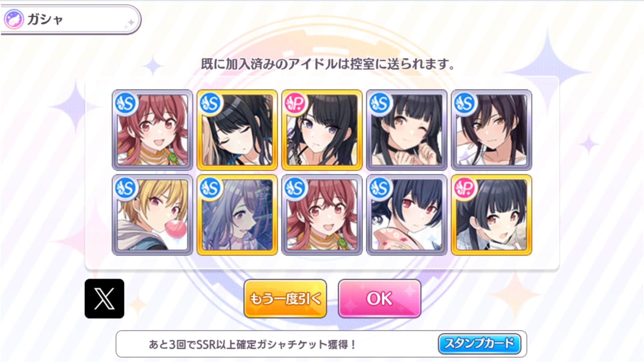Viewport: 644px width, 362px height.
Task: Select the kimono idol with red eyes card
Action: (x=407, y=215)
